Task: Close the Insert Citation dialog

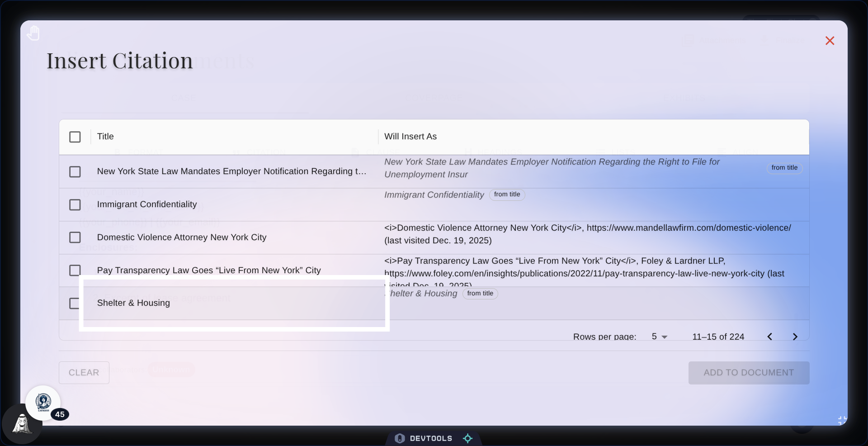Action: tap(830, 41)
